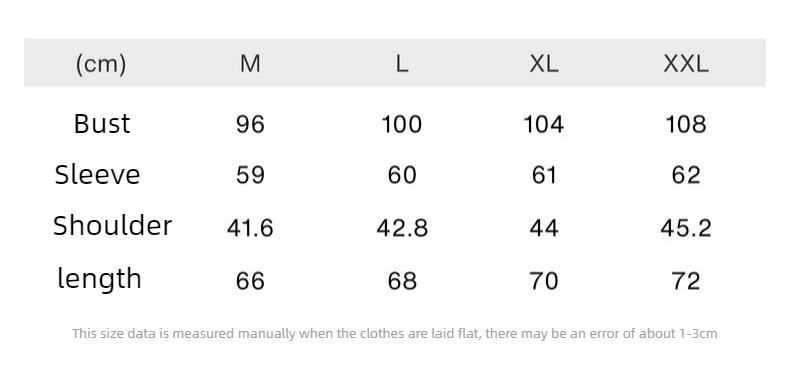The width and height of the screenshot is (790, 383).
Task: Click Shoulder value 45.2 for size XXL
Action: click(686, 228)
